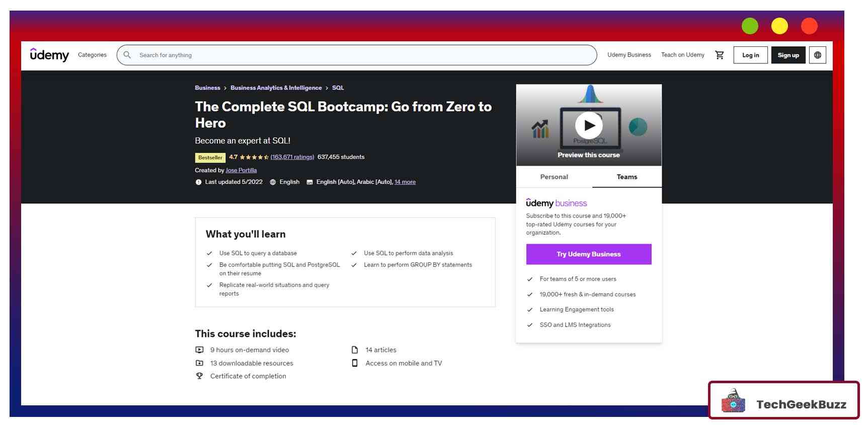Click the Udemy logo in header
The image size is (868, 425).
[x=49, y=55]
